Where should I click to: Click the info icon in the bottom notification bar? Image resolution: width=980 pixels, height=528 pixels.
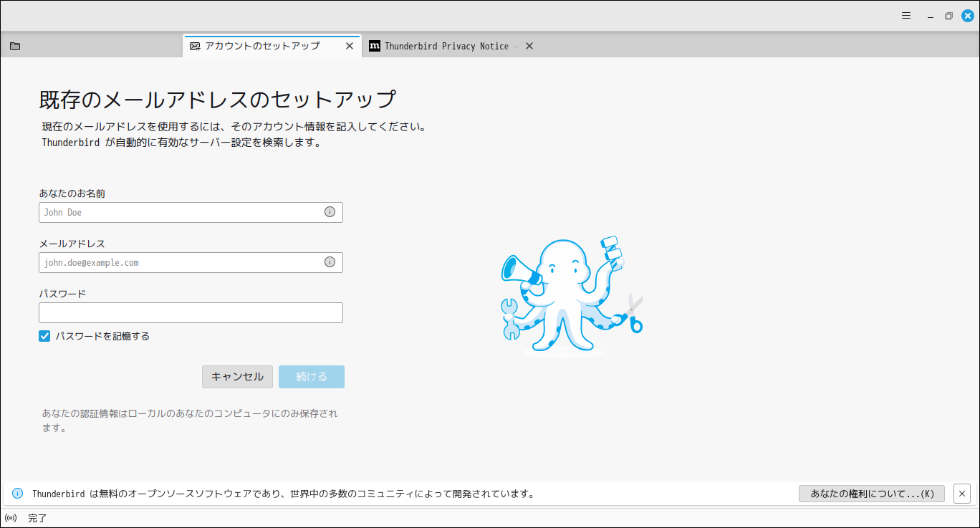[16, 493]
